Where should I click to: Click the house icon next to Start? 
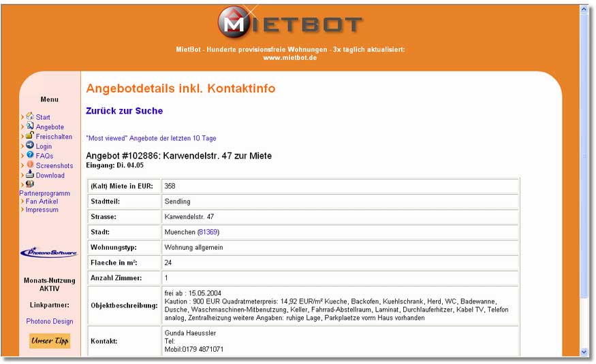(30, 116)
